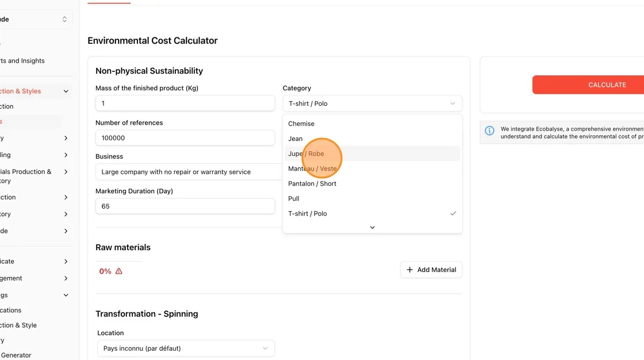Click the scroll-down chevron in category list
The image size is (644, 360).
(x=372, y=227)
